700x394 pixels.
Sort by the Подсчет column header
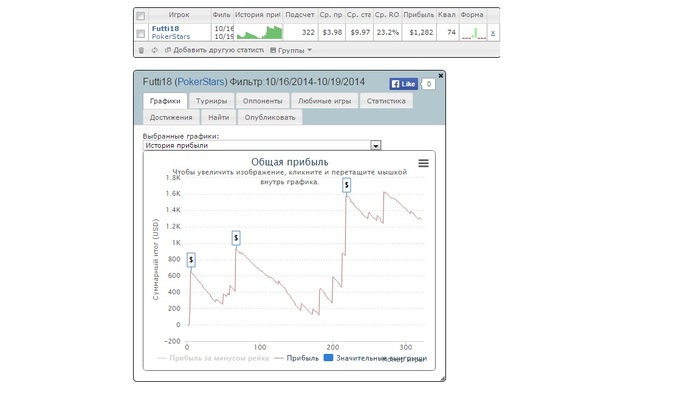300,15
